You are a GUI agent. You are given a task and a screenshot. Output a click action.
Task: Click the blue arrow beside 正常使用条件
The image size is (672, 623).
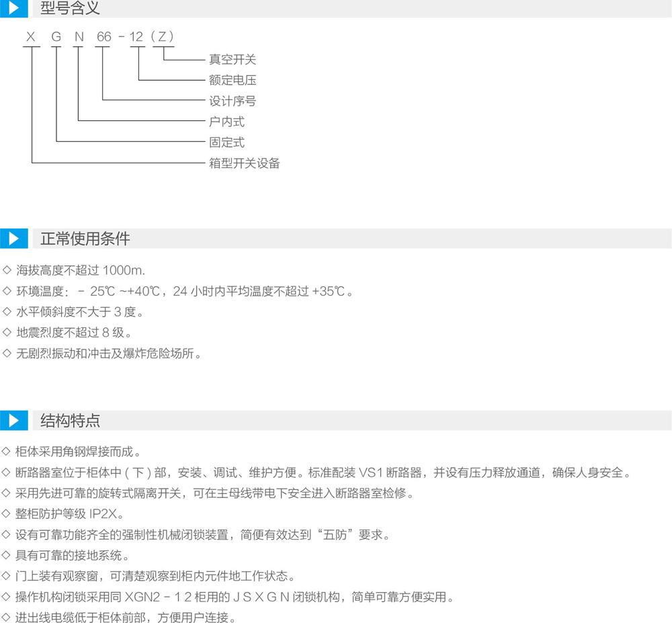coord(13,239)
